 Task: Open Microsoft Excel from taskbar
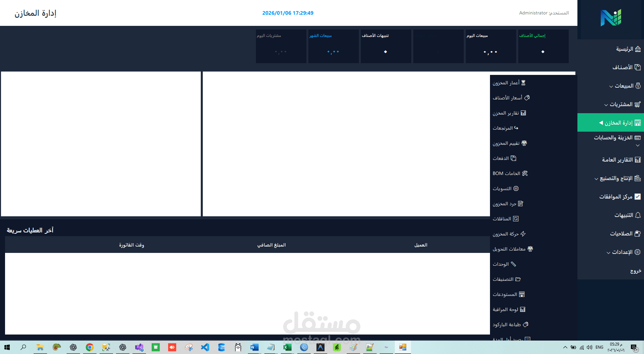(288, 347)
